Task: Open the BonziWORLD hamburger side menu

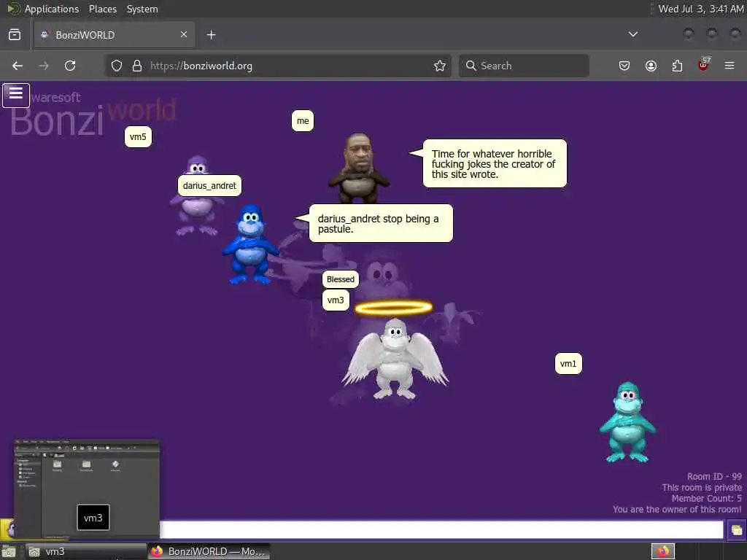Action: [x=16, y=95]
